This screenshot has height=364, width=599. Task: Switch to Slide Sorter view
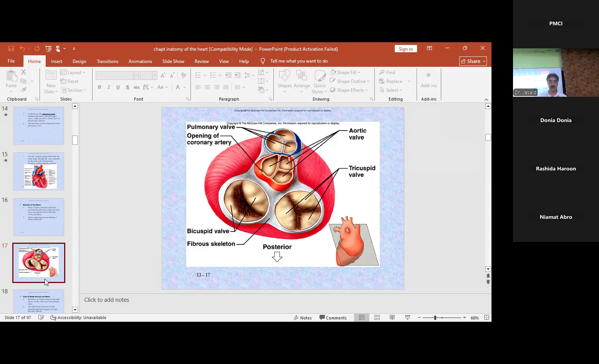point(377,318)
